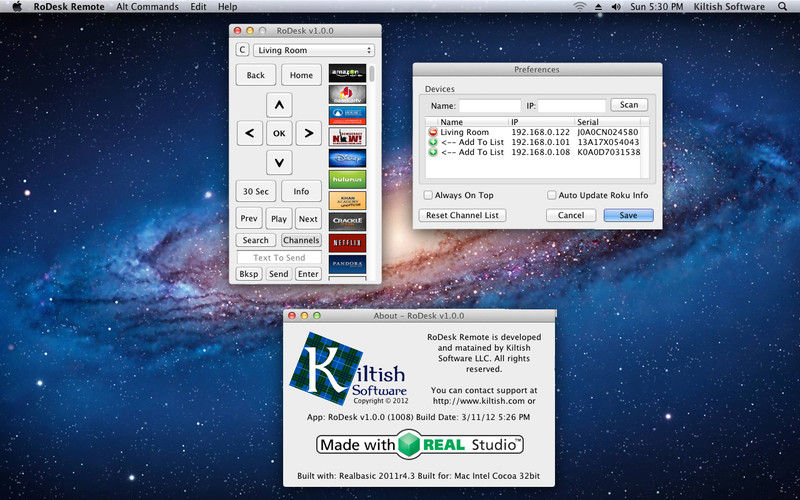Click Reset Channel List button
Viewport: 800px width, 500px height.
coord(462,215)
